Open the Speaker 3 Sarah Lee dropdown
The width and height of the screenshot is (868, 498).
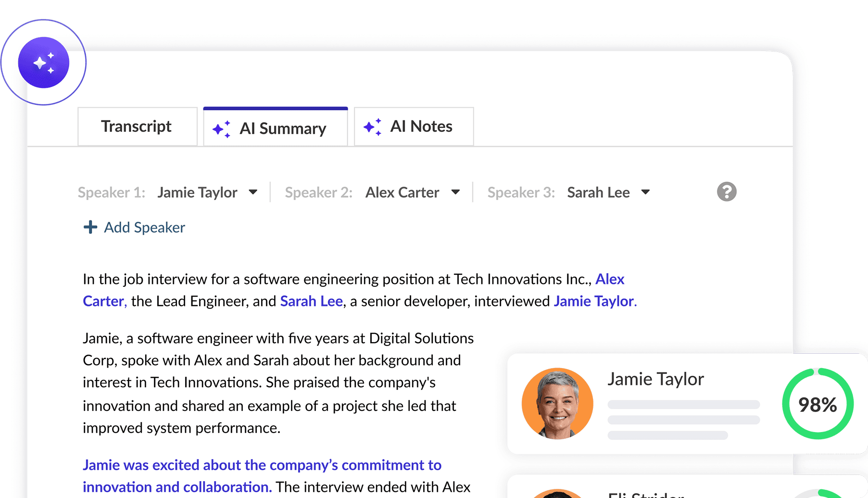[x=609, y=192]
